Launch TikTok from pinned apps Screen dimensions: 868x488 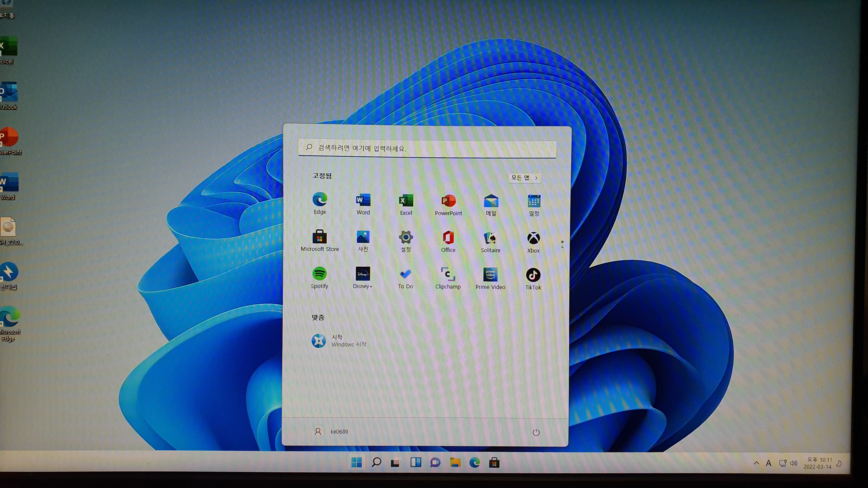(x=533, y=279)
